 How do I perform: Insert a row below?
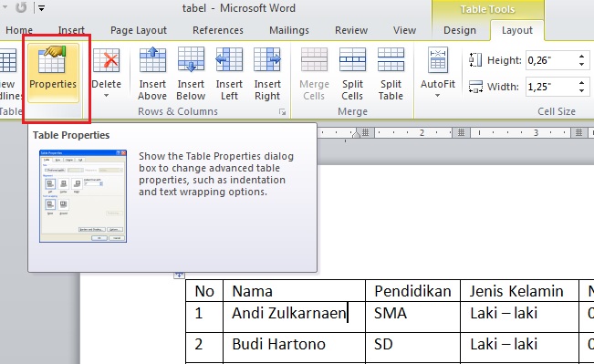(191, 74)
